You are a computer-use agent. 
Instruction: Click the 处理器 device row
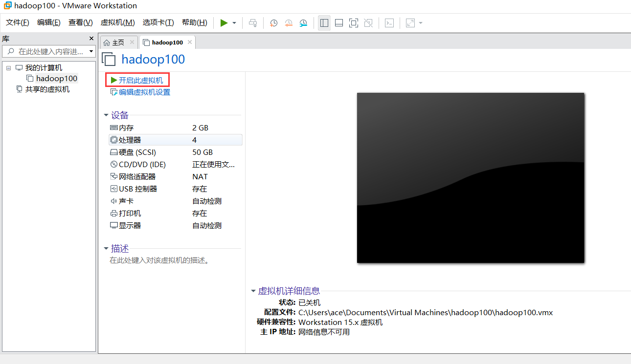click(176, 140)
